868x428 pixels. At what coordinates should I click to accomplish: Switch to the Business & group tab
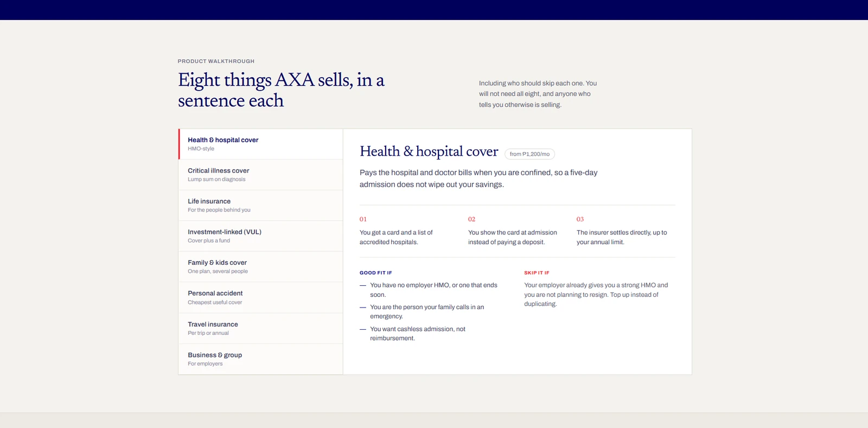click(x=260, y=359)
